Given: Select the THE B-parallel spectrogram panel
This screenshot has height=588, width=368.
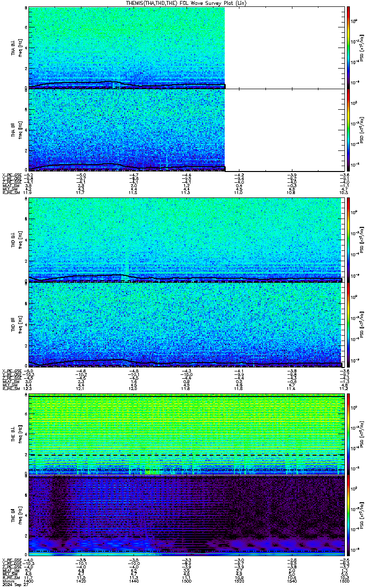Looking at the screenshot, I should point(185,516).
